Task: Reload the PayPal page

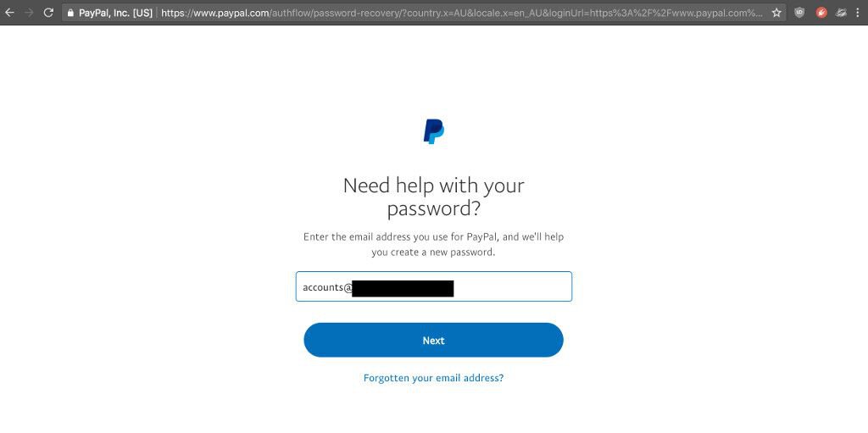Action: [48, 12]
